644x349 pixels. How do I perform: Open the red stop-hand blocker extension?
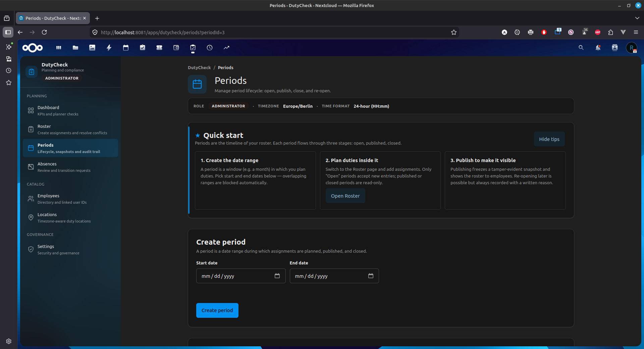coord(544,32)
